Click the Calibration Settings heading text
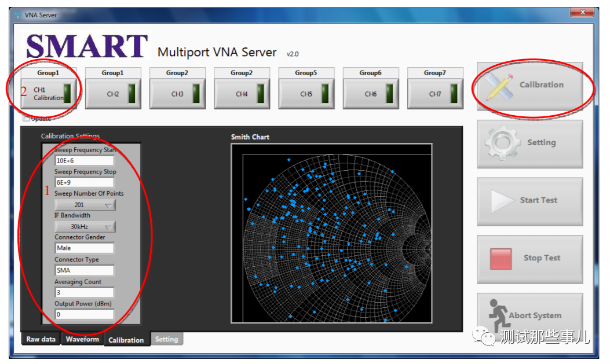The width and height of the screenshot is (610, 364). [x=71, y=136]
